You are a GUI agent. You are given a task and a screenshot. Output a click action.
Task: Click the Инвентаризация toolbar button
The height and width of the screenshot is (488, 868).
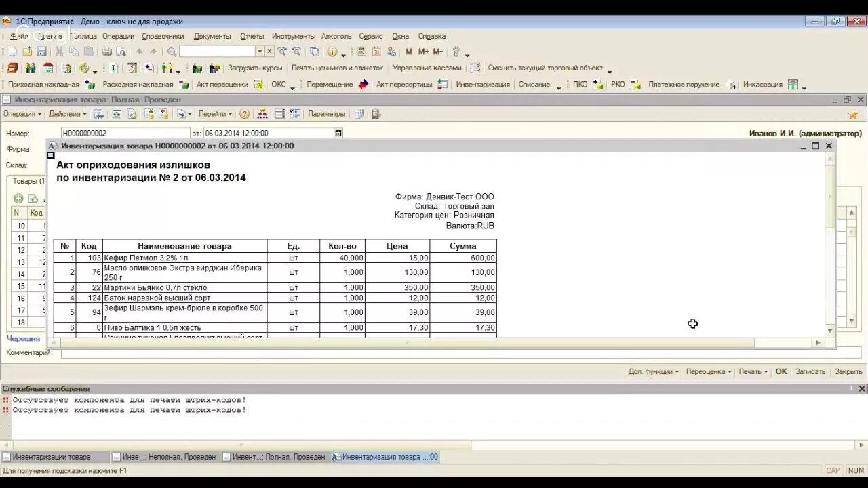483,85
